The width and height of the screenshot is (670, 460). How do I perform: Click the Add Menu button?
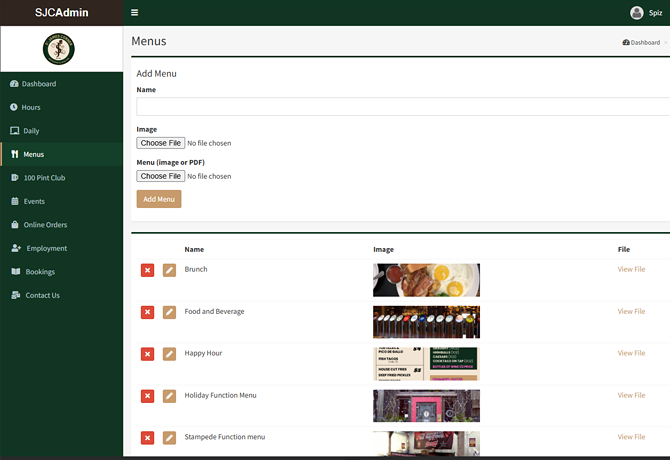tap(159, 199)
